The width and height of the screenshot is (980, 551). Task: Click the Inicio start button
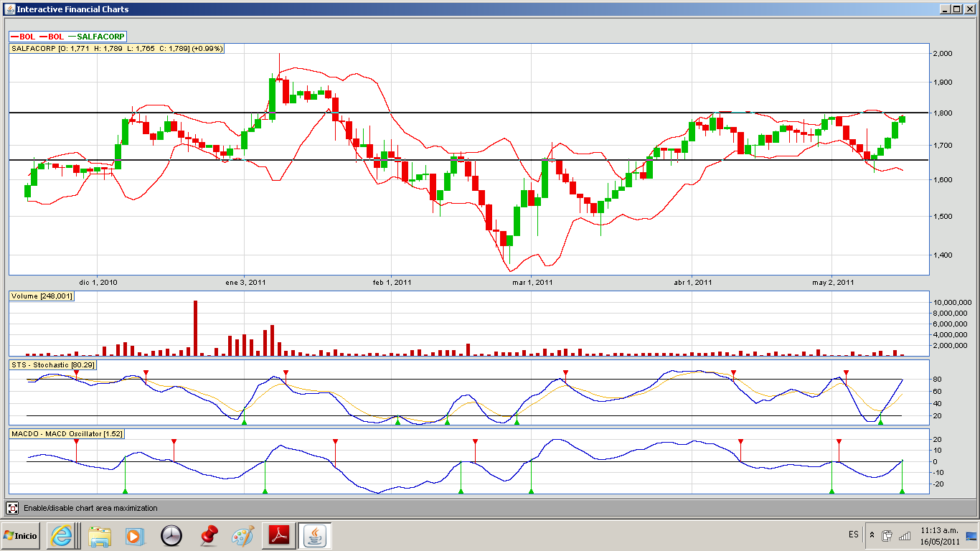tap(20, 535)
